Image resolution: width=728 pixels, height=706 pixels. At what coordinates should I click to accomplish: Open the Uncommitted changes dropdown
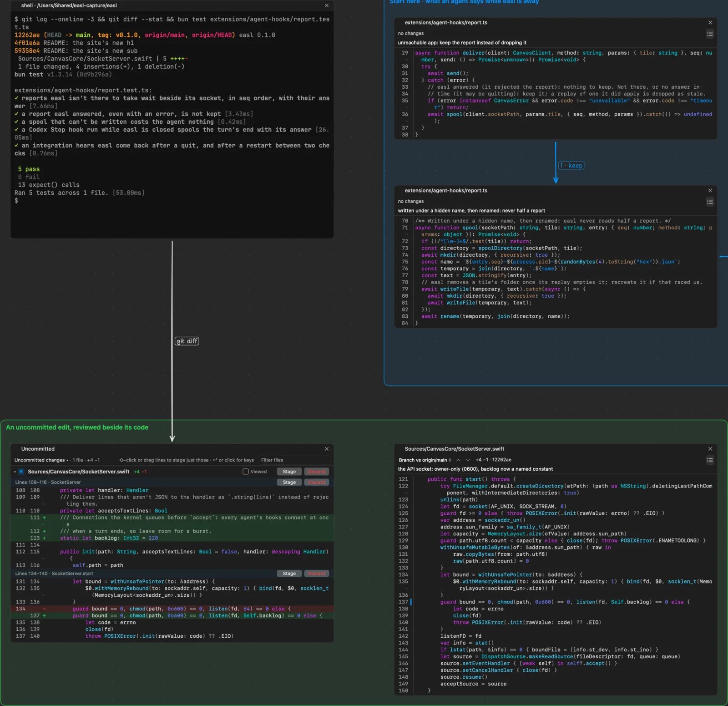click(x=41, y=460)
